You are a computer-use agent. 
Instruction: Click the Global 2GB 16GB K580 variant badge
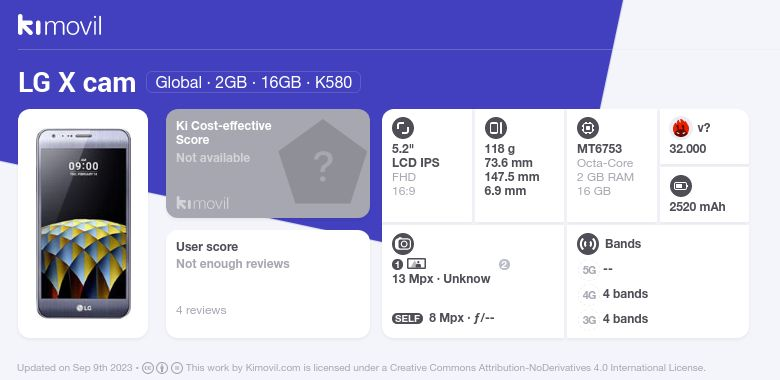click(x=253, y=82)
